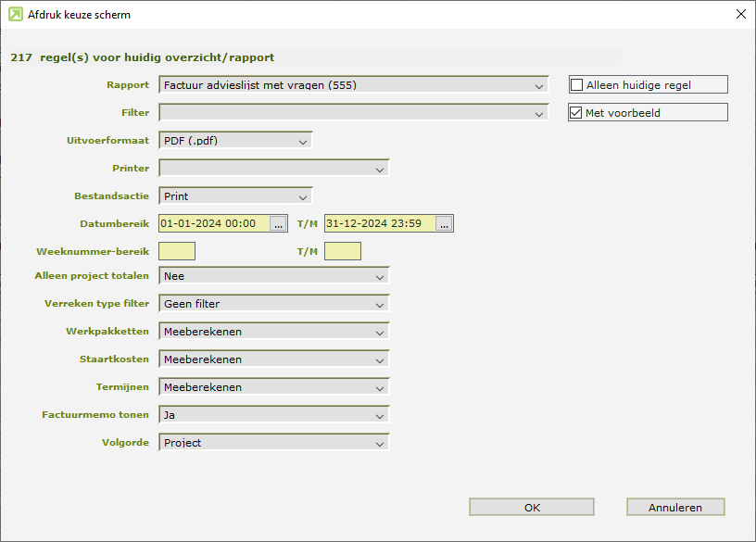Click the first Weeknummer-bereik input field
Image resolution: width=756 pixels, height=542 pixels.
tap(177, 251)
